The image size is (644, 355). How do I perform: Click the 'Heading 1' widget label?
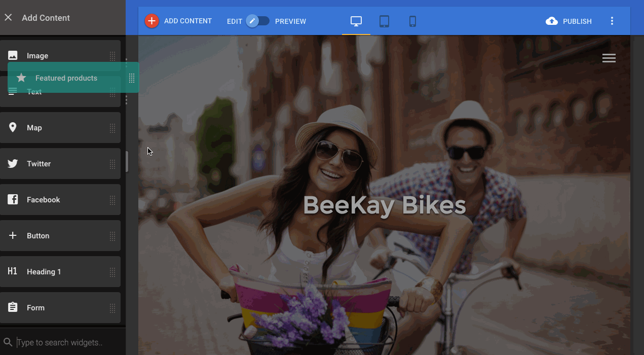44,272
